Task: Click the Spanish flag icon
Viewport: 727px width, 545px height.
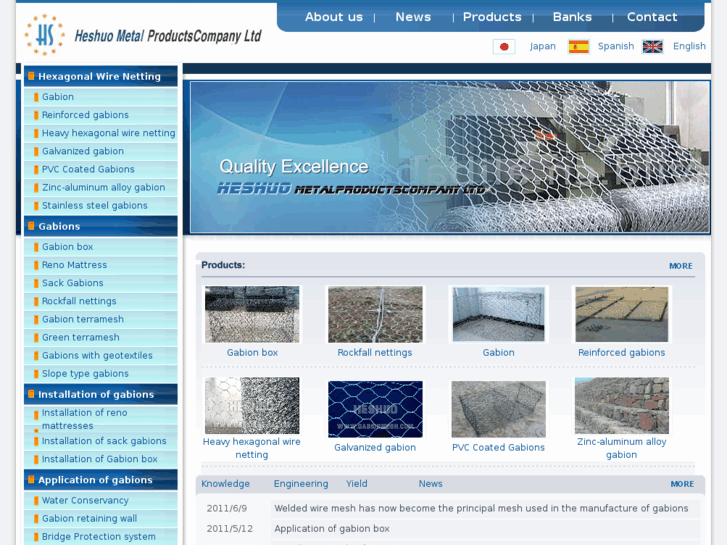Action: click(578, 46)
